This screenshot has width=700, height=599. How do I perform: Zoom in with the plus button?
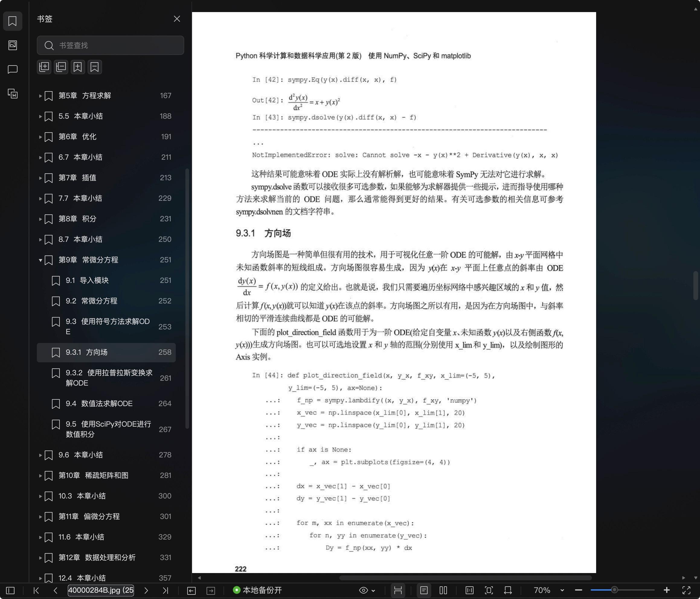(x=666, y=591)
